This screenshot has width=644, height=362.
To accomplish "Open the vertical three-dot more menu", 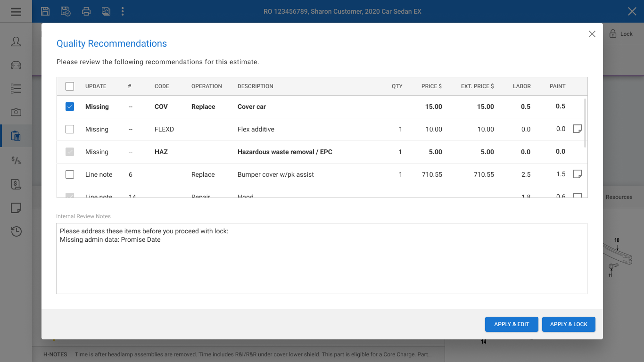I will [123, 11].
